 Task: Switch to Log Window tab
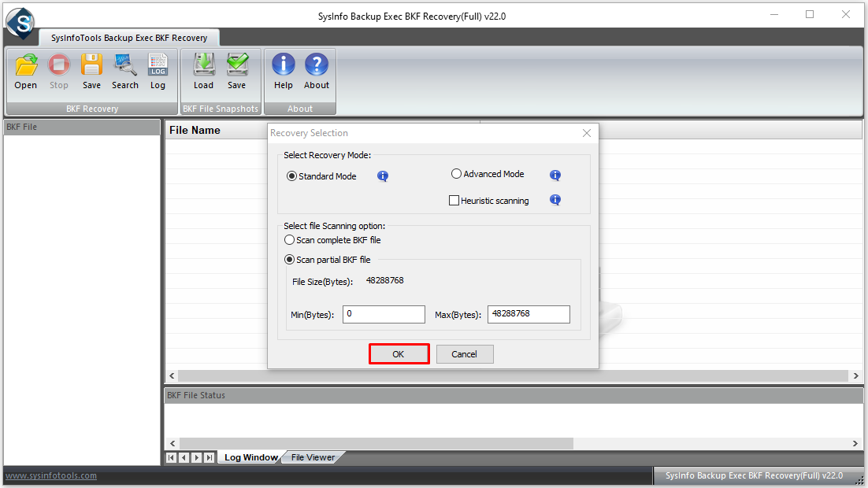point(250,457)
